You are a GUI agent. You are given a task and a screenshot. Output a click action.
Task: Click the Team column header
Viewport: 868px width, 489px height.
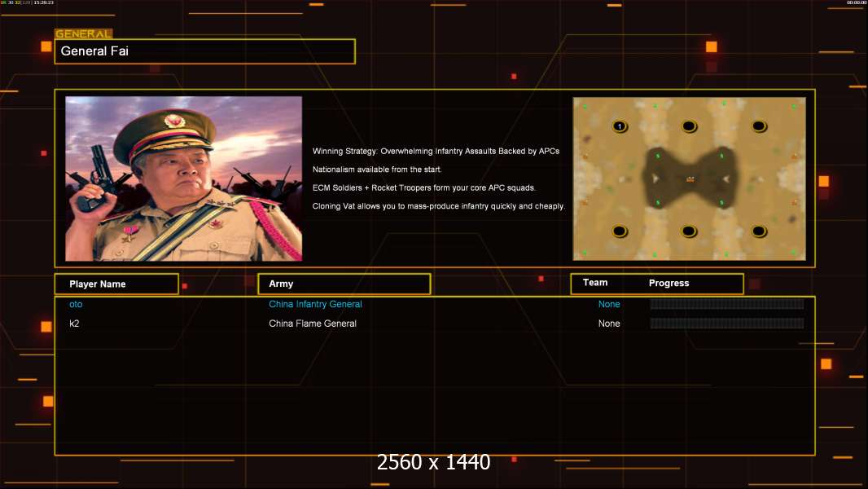(595, 283)
